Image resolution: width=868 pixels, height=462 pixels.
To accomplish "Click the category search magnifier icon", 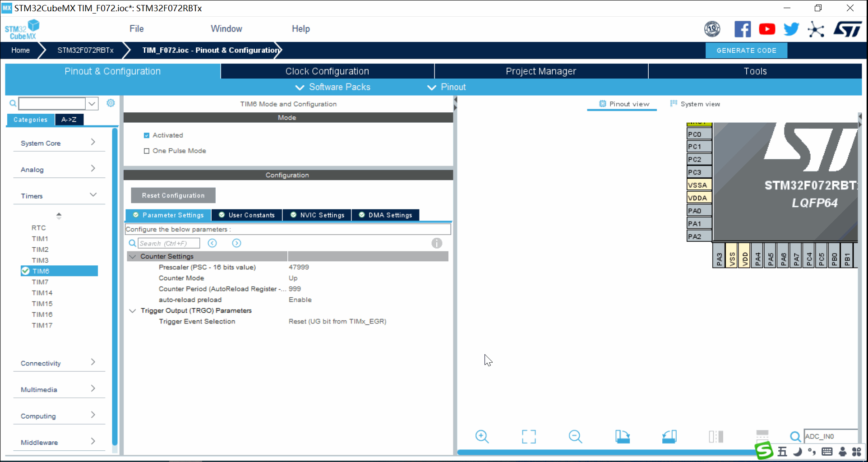I will 13,103.
